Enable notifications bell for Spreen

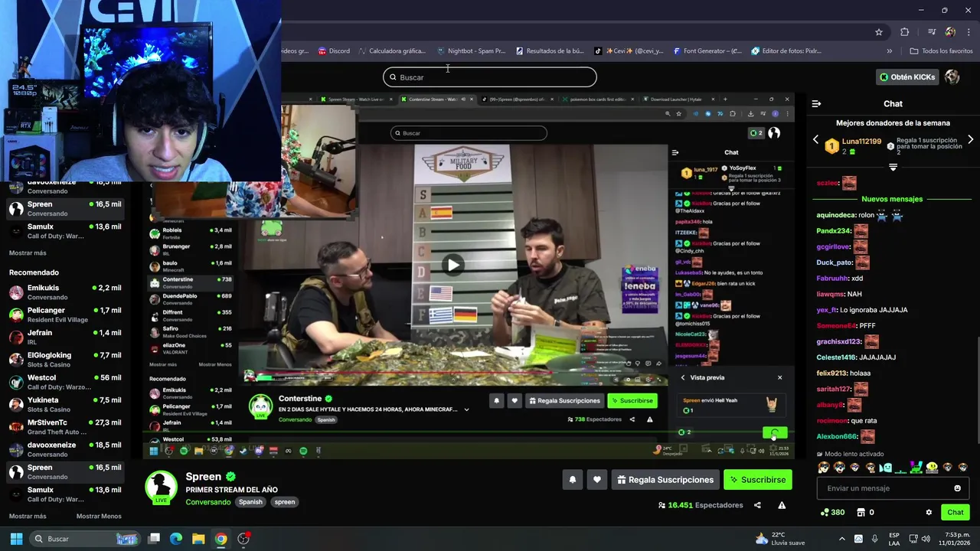572,480
